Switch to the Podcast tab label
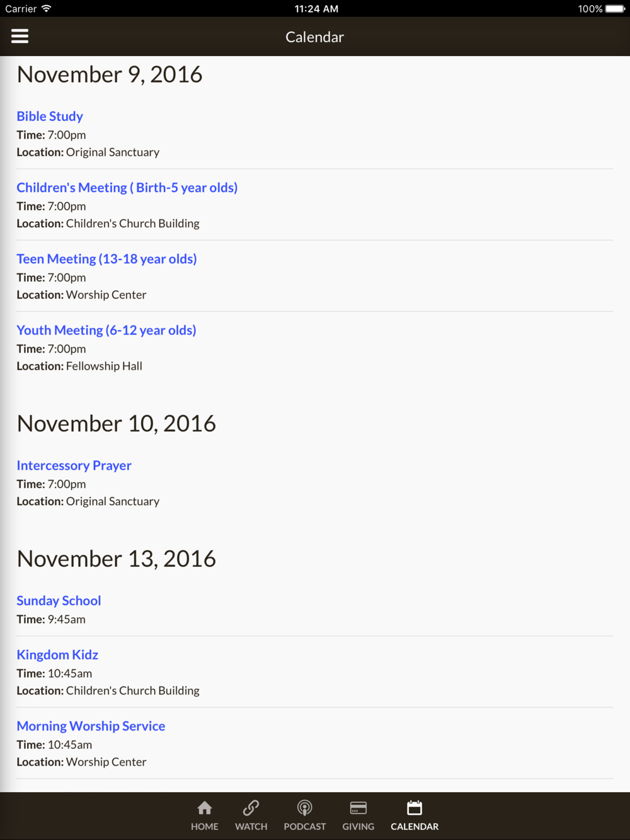 pyautogui.click(x=304, y=826)
